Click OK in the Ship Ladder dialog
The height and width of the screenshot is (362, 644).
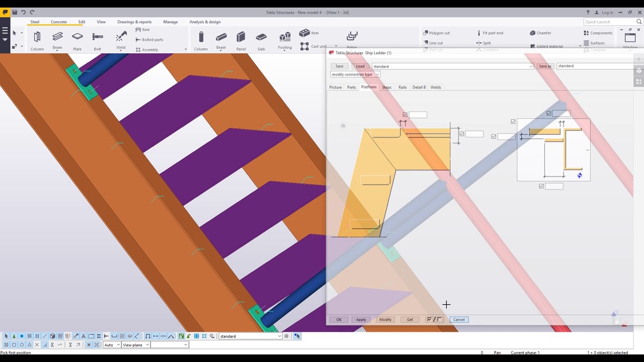click(339, 319)
